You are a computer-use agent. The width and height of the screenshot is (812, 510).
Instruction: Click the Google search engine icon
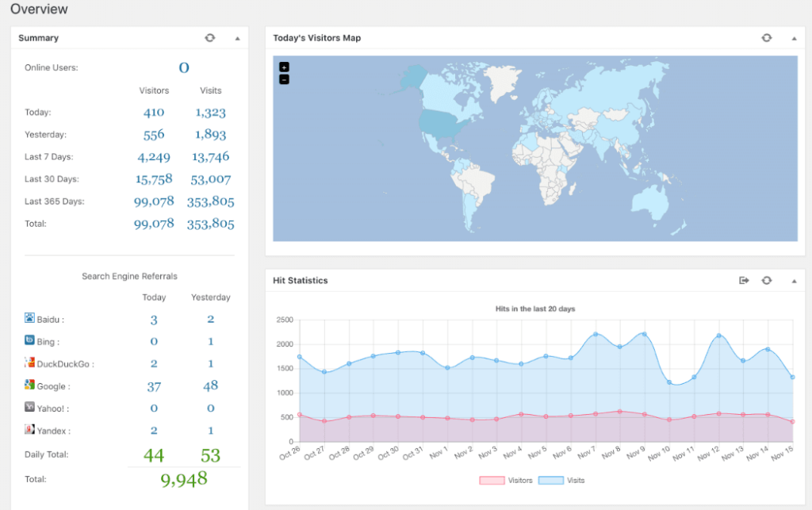29,385
